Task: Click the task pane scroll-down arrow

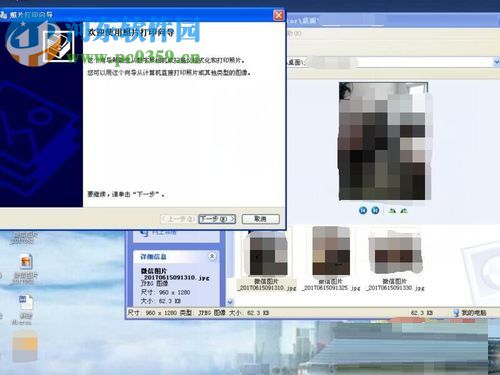Action: (x=230, y=302)
